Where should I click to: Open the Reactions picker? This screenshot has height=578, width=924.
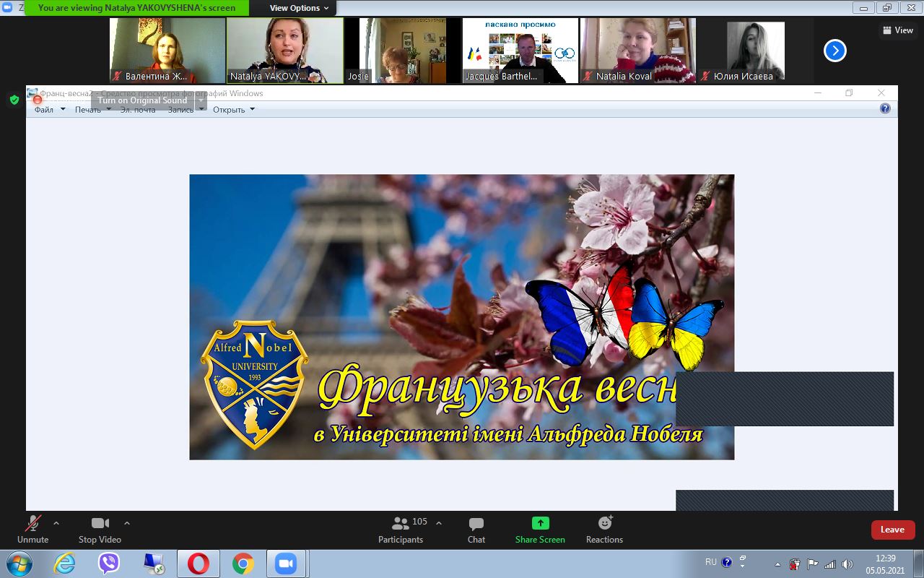pyautogui.click(x=604, y=530)
